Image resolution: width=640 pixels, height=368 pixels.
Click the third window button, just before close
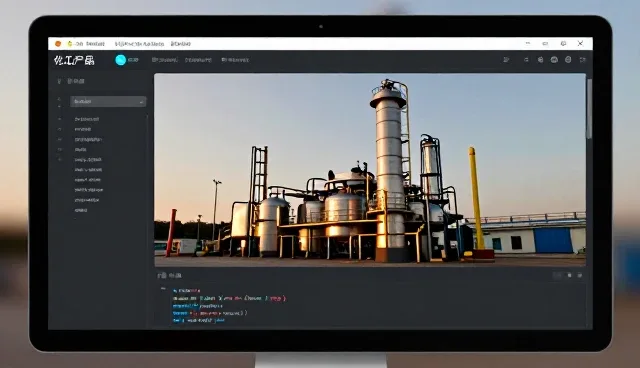pyautogui.click(x=563, y=44)
